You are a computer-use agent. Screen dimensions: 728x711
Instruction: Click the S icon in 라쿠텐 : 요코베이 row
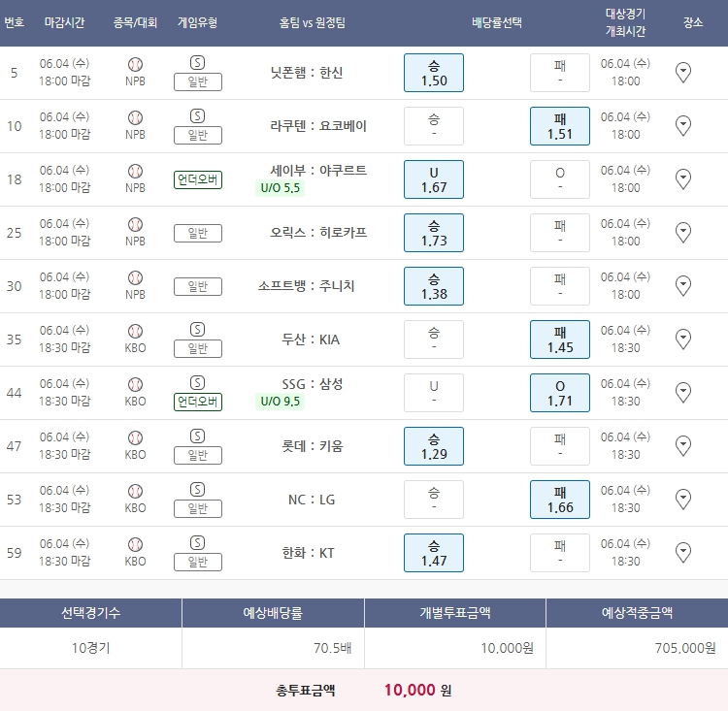[x=197, y=116]
